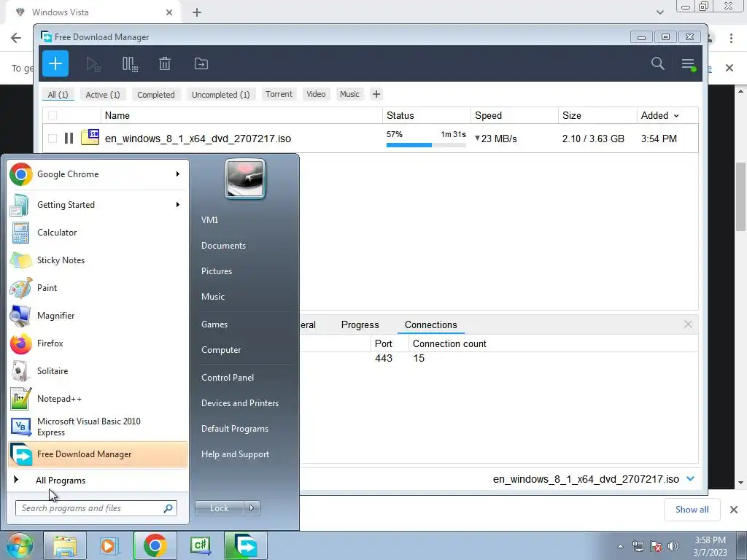Viewport: 747px width, 560px height.
Task: Open Documents from the Start menu
Action: 223,246
